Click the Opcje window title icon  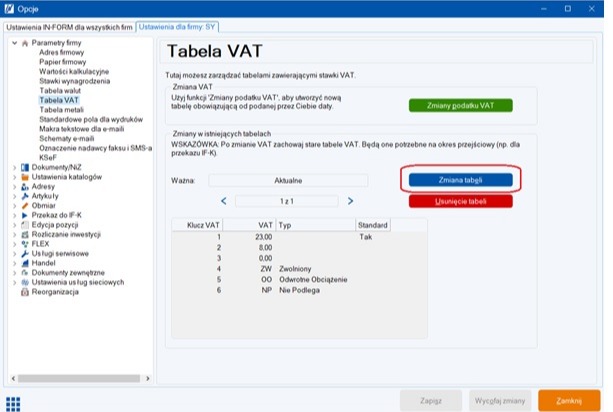[9, 9]
